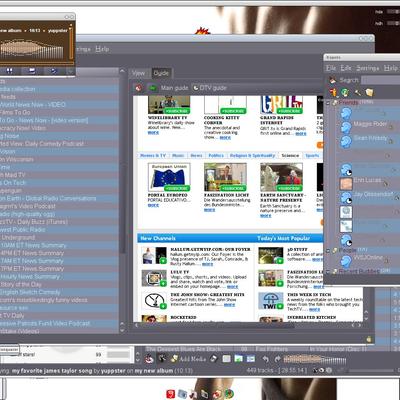This screenshot has height=400, width=400.
Task: Select contact Erin Lucas
Action: point(367,180)
